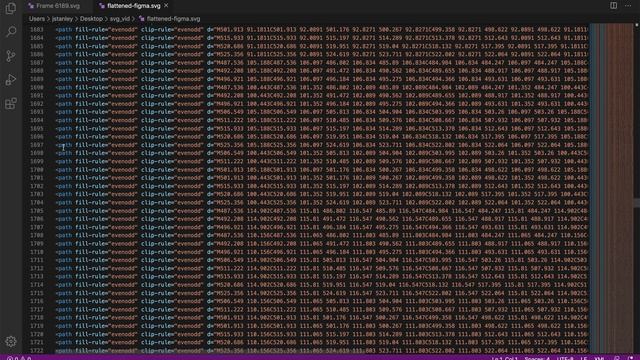The width and height of the screenshot is (640, 360).
Task: Open the Search view in activity bar
Action: click(11, 31)
